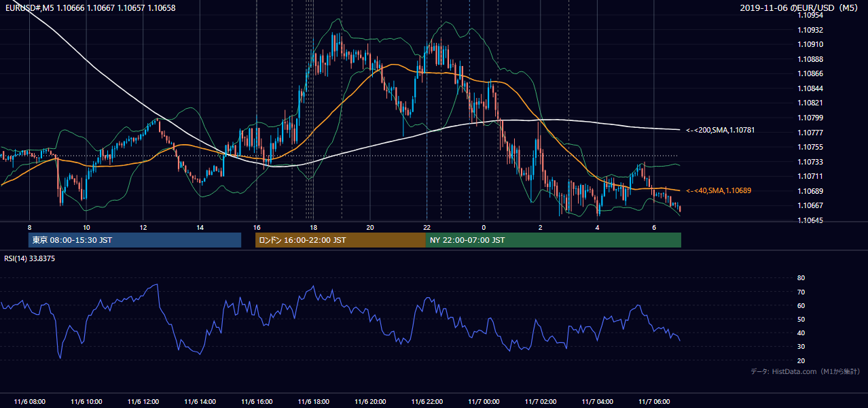Click price axis value 1.10866
Viewport: 868px width, 408px height.
pyautogui.click(x=810, y=73)
